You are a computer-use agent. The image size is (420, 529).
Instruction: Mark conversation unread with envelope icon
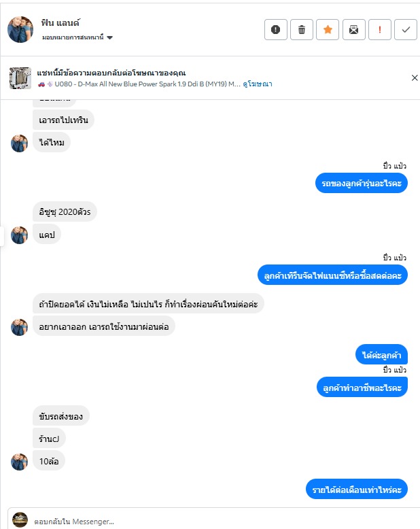pos(353,29)
